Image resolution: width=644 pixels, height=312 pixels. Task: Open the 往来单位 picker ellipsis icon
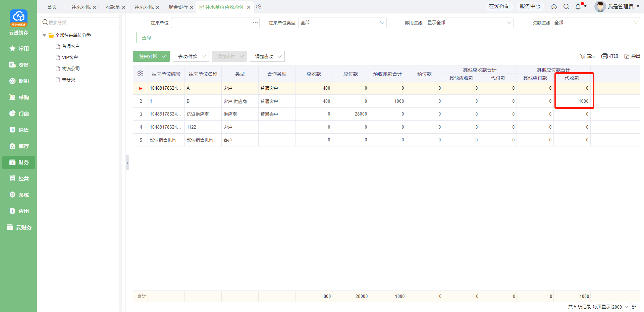coord(255,23)
